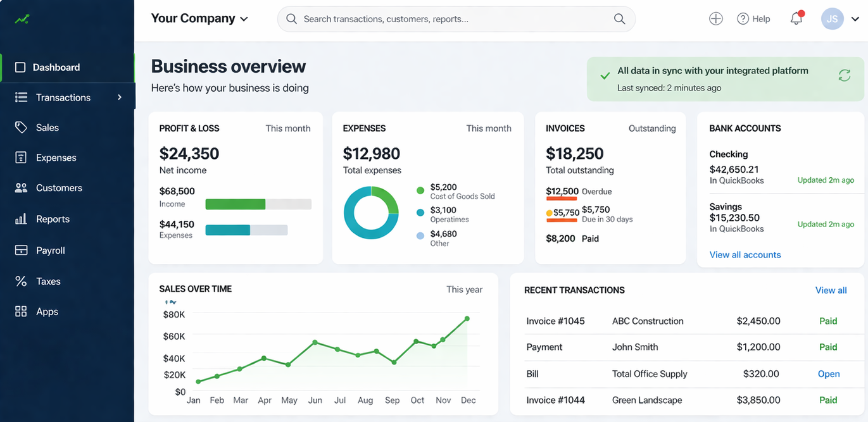Open Payroll from the sidebar
This screenshot has width=868, height=422.
pyautogui.click(x=50, y=251)
